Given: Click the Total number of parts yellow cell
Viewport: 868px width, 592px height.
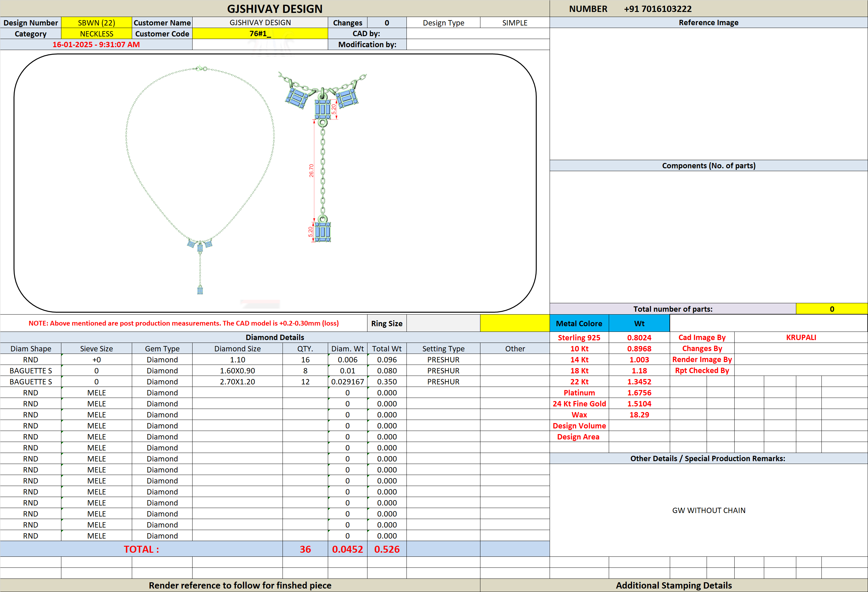Looking at the screenshot, I should 832,309.
